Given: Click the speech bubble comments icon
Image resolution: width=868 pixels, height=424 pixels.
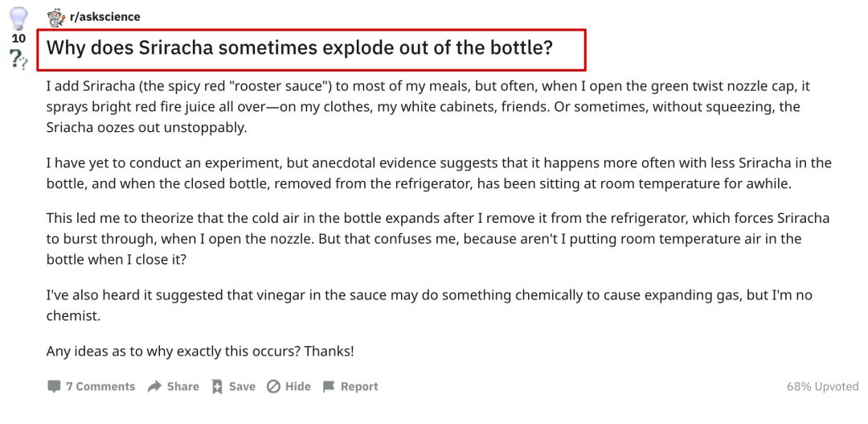Looking at the screenshot, I should (54, 386).
